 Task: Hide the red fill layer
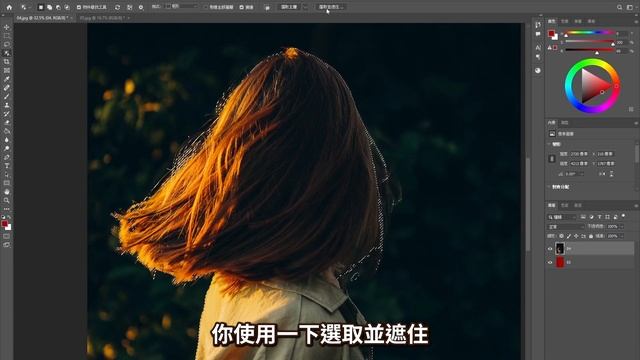(550, 262)
